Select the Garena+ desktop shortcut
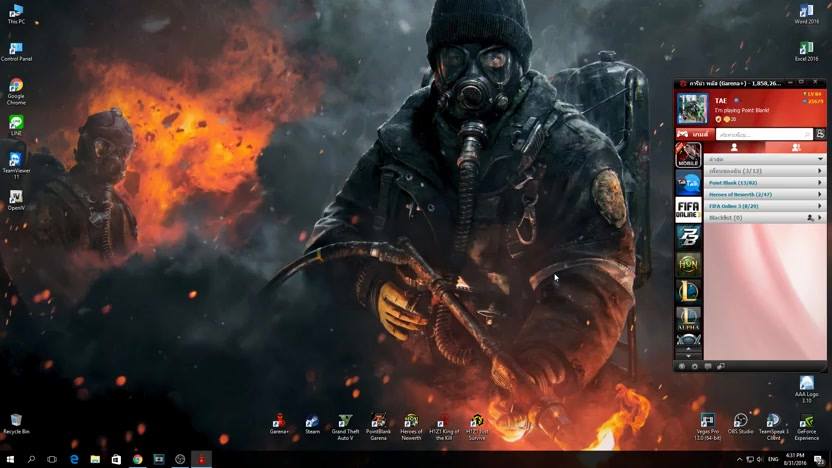The width and height of the screenshot is (832, 468). (x=279, y=424)
